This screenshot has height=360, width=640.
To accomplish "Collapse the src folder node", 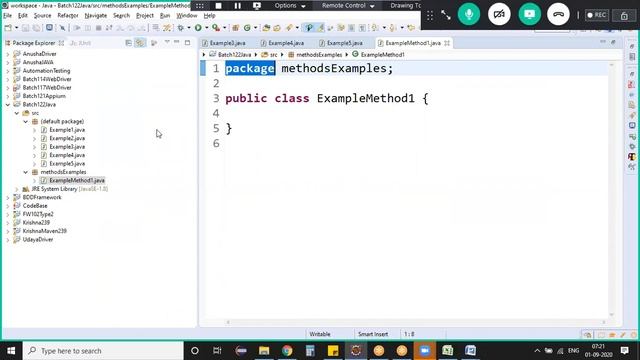I will [17, 113].
